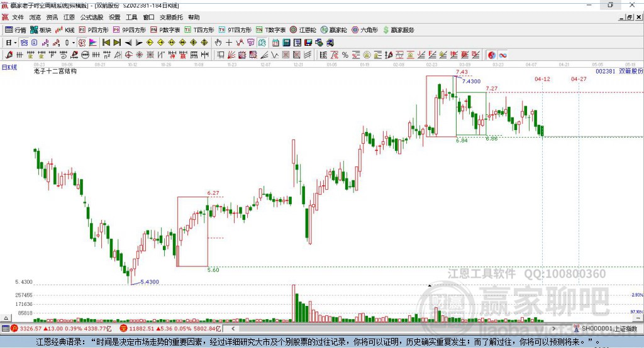644x348 pixels.
Task: Open the 9P四方形 tool
Action: point(130,30)
